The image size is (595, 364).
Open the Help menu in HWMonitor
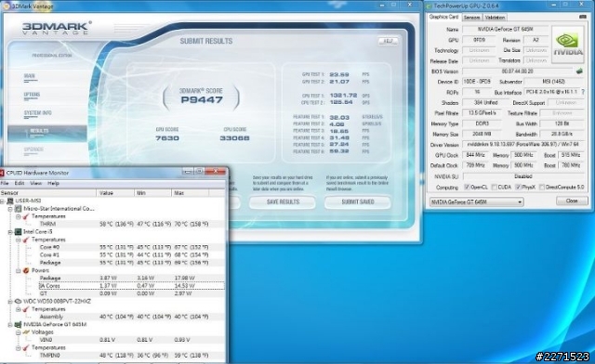pyautogui.click(x=53, y=183)
